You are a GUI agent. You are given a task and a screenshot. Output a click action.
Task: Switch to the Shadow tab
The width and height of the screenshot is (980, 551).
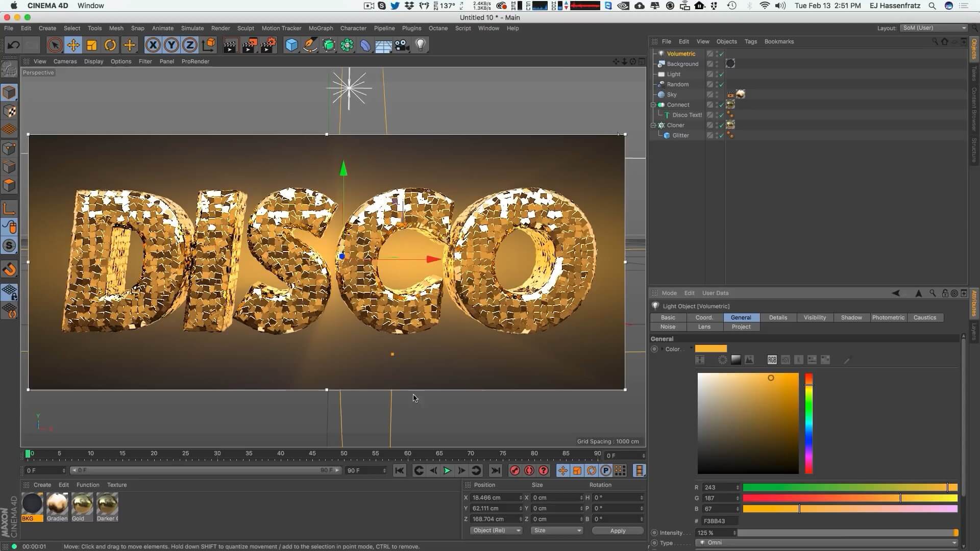point(851,317)
